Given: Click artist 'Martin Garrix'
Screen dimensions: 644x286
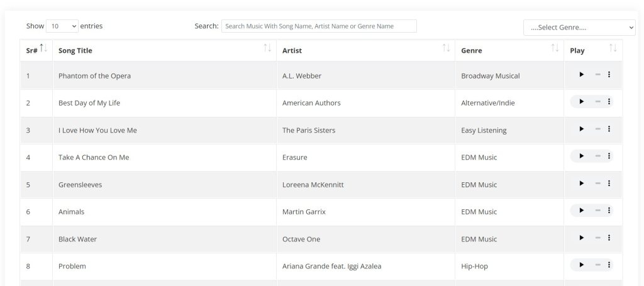Looking at the screenshot, I should [304, 212].
